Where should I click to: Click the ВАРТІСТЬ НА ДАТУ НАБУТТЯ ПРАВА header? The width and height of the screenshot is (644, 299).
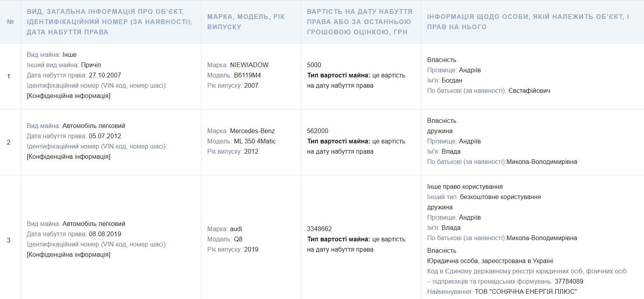pos(360,22)
